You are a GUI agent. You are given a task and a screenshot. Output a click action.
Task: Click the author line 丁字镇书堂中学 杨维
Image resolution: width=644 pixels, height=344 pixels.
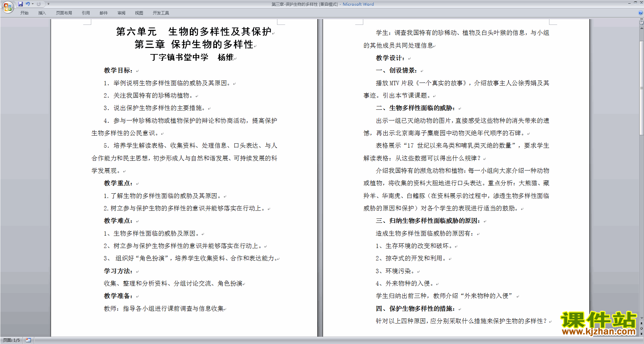pyautogui.click(x=192, y=57)
